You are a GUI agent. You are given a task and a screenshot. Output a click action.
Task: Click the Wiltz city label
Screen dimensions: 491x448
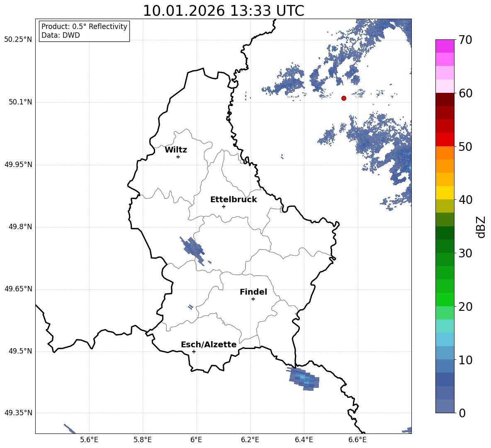coord(176,150)
